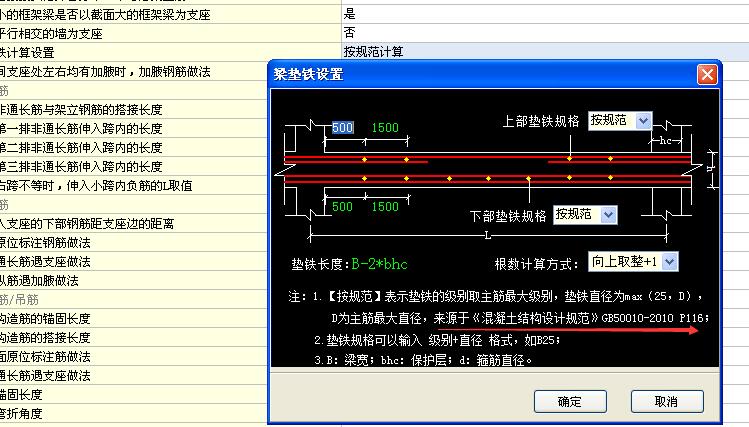
Task: Select row 弯折角度
Action: [x=133, y=414]
